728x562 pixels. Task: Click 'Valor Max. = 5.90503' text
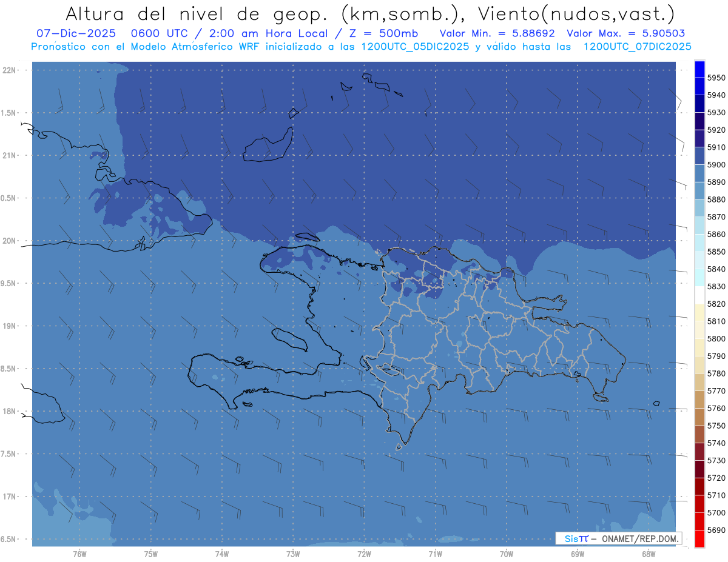click(625, 33)
